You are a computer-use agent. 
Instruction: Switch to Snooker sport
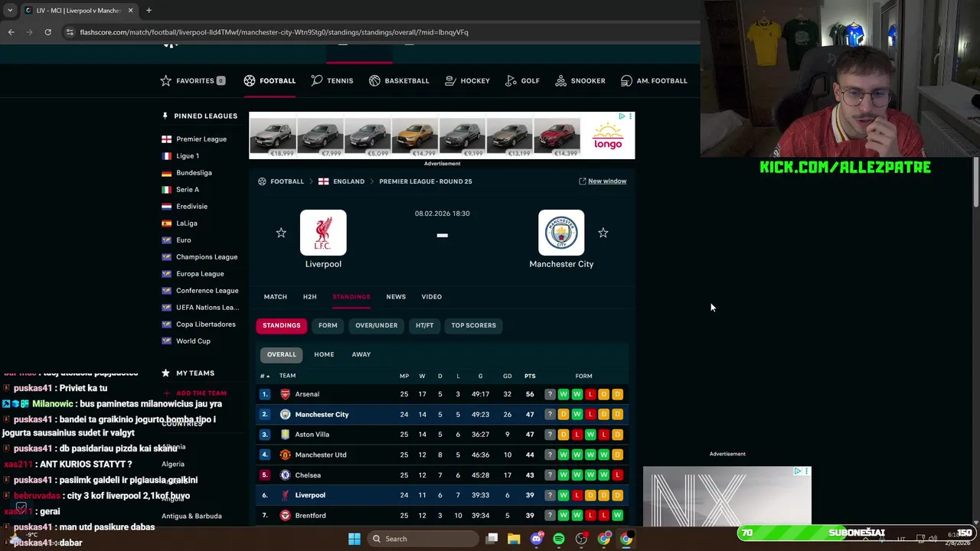click(580, 80)
